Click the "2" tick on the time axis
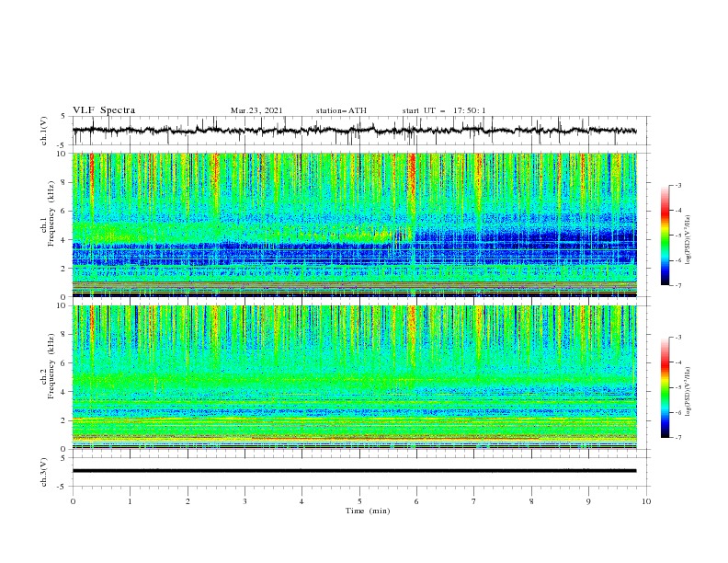 (188, 501)
